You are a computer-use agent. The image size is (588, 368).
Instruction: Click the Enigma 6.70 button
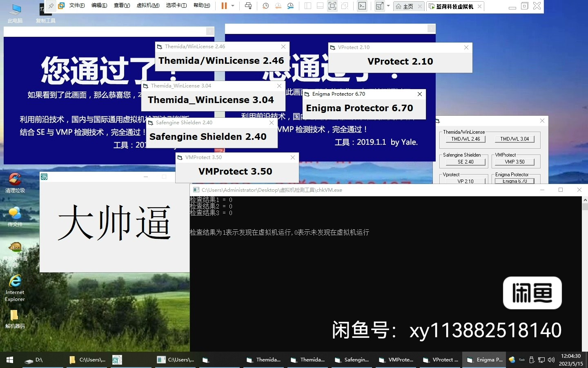(x=514, y=181)
